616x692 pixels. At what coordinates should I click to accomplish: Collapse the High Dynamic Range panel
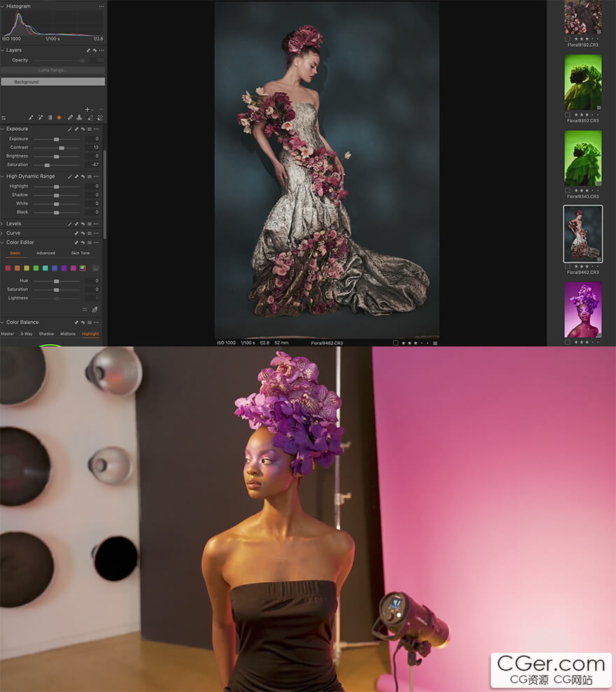tap(3, 176)
